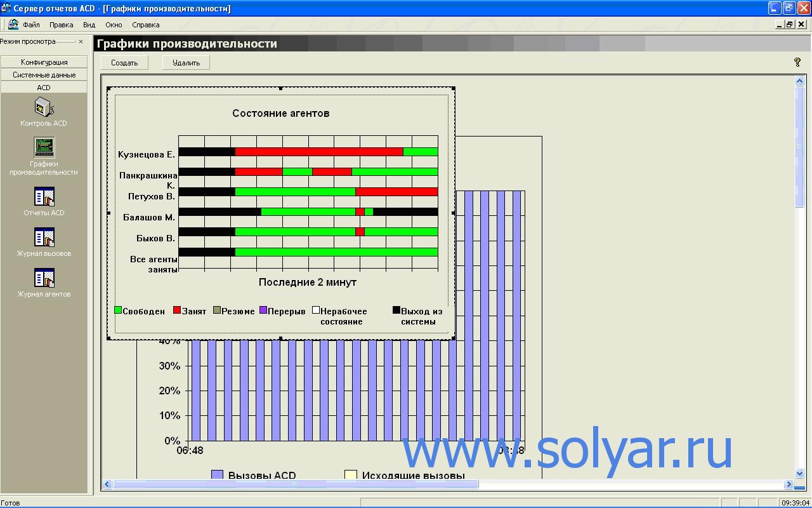Click the vertical scrollbar thumb
The height and width of the screenshot is (508, 812).
coord(799,147)
